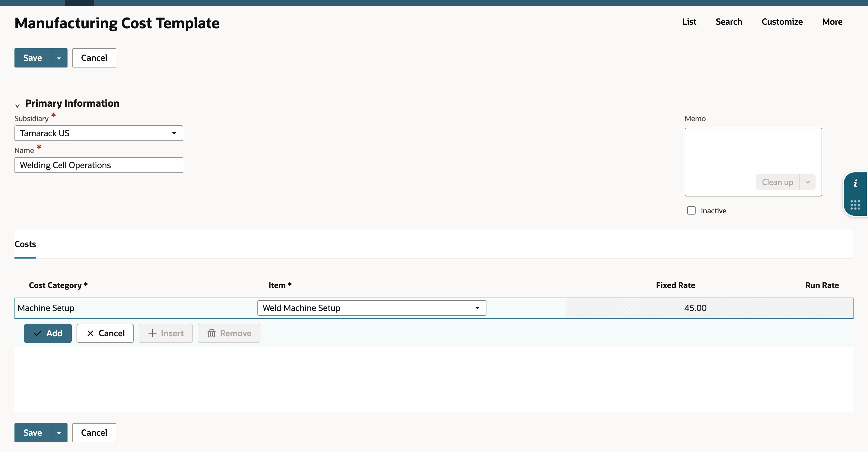Image resolution: width=868 pixels, height=452 pixels.
Task: Click the Clean up button in Memo
Action: 777,182
